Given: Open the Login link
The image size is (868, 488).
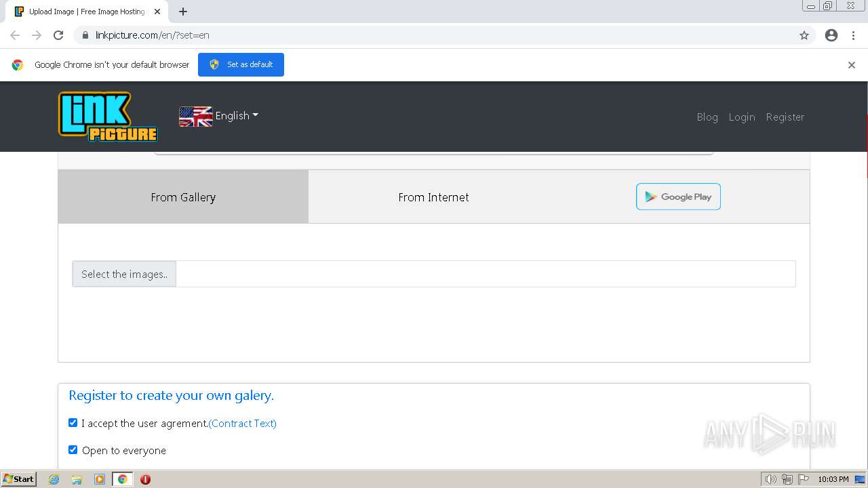Looking at the screenshot, I should (742, 117).
